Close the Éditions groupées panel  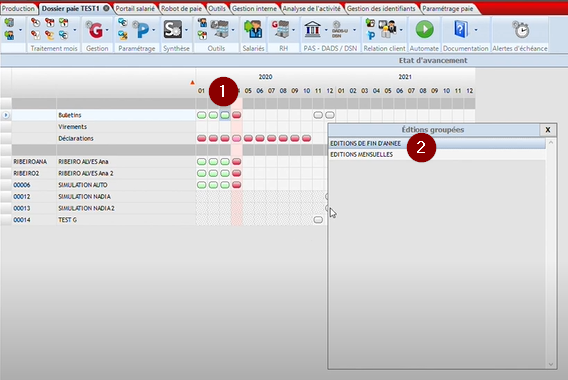pos(548,130)
